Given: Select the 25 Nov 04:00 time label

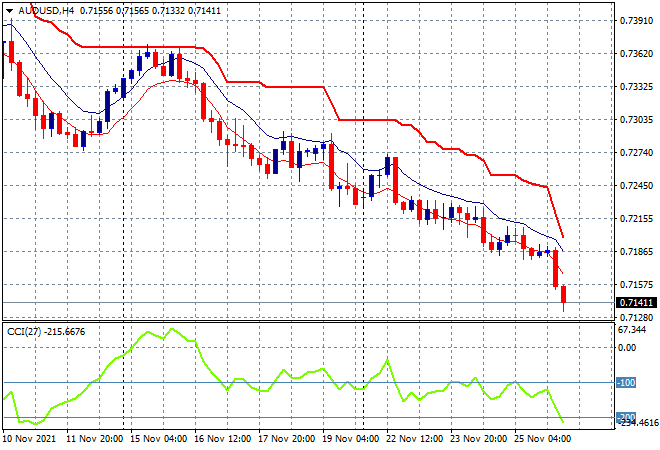Looking at the screenshot, I should point(543,439).
